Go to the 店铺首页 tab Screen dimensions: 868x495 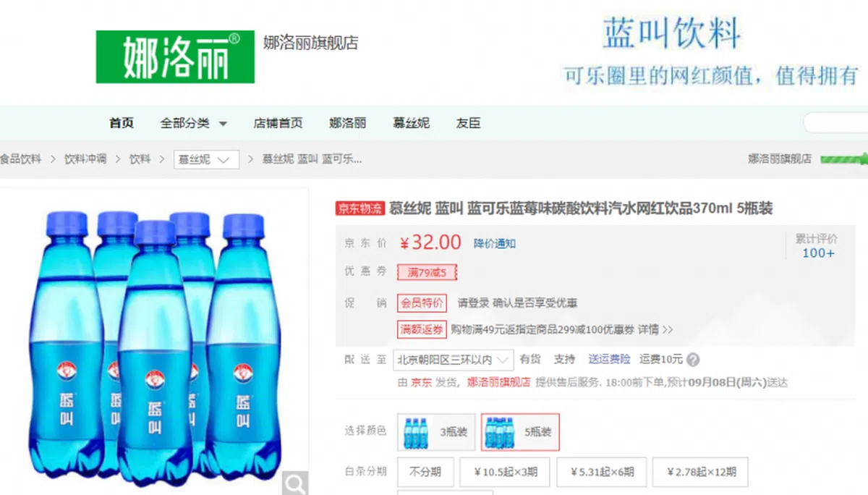click(278, 123)
